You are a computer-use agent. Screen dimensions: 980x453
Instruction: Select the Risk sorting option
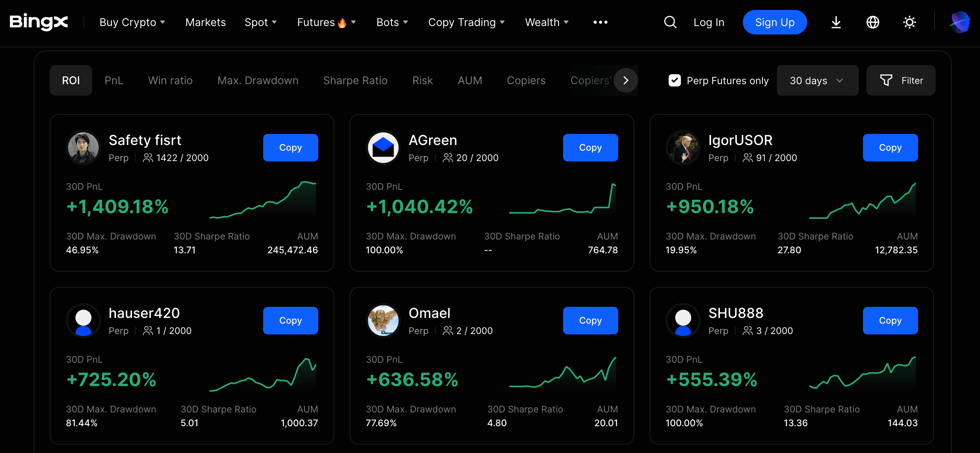(x=422, y=80)
